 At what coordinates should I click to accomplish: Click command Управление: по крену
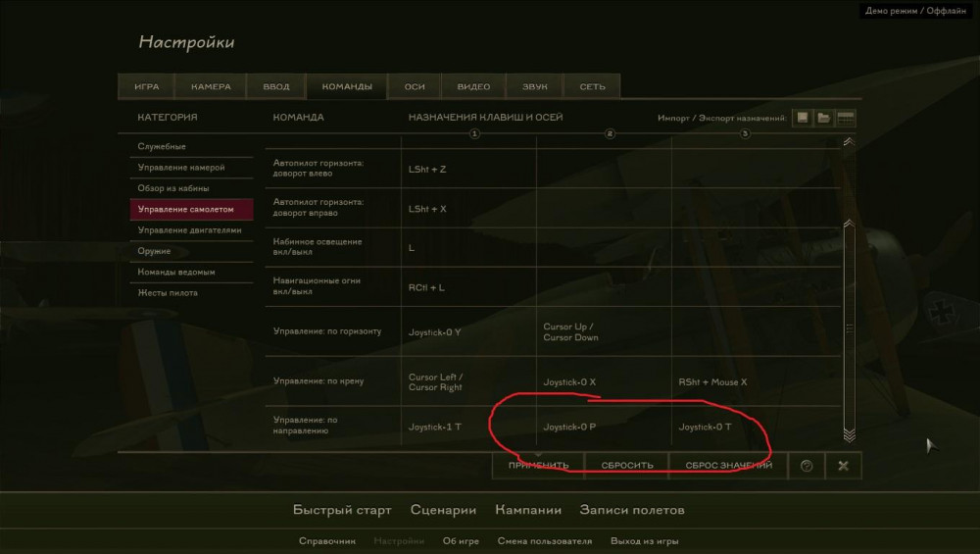318,380
